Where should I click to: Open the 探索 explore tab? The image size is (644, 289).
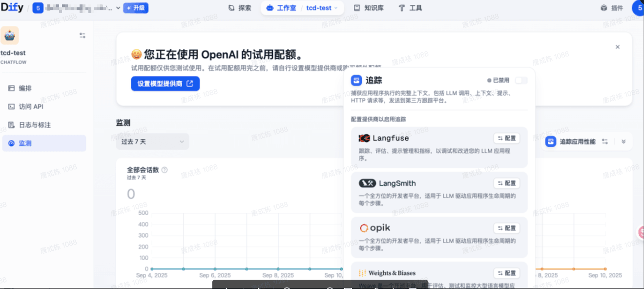click(240, 8)
